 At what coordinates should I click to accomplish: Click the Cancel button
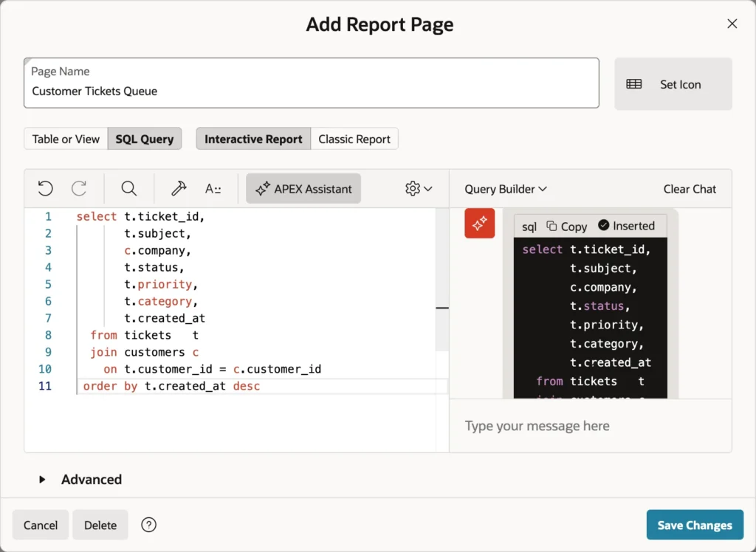[41, 525]
